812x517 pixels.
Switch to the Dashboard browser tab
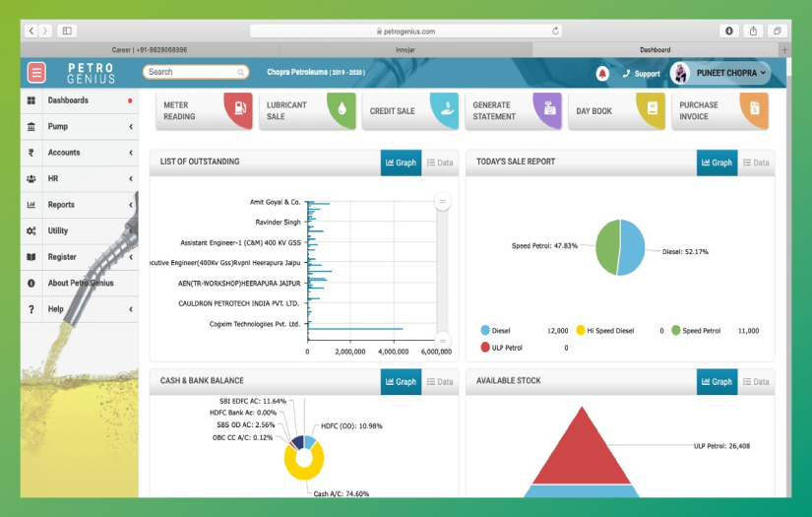click(656, 50)
